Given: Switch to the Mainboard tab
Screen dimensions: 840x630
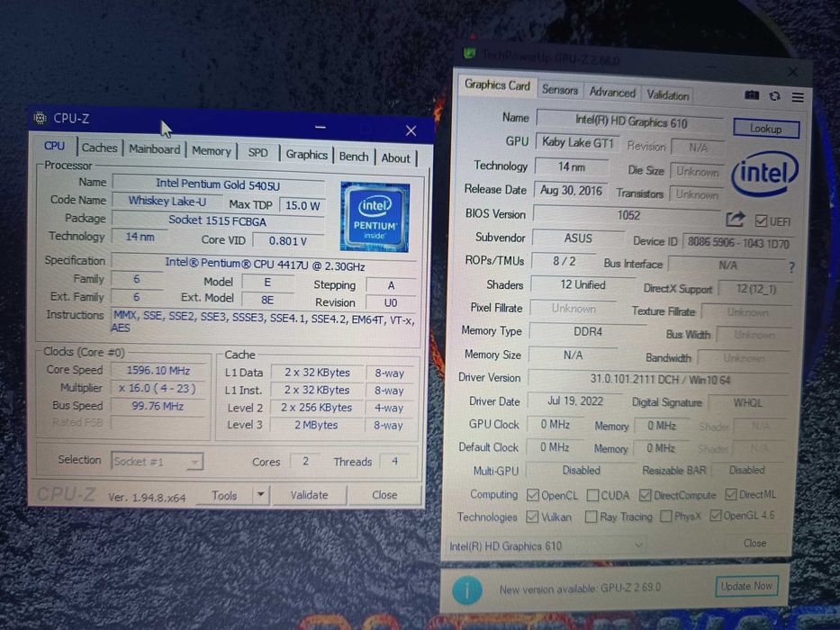Looking at the screenshot, I should 154,149.
